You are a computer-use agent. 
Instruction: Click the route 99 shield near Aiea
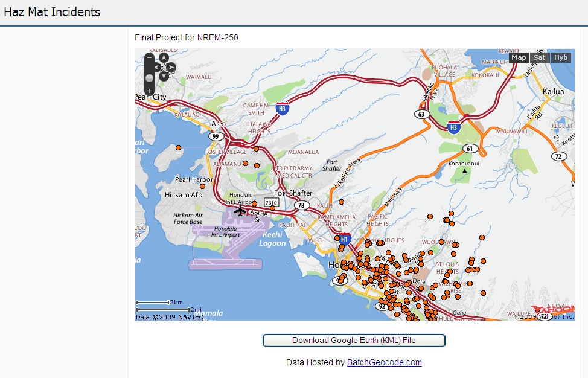click(x=216, y=136)
